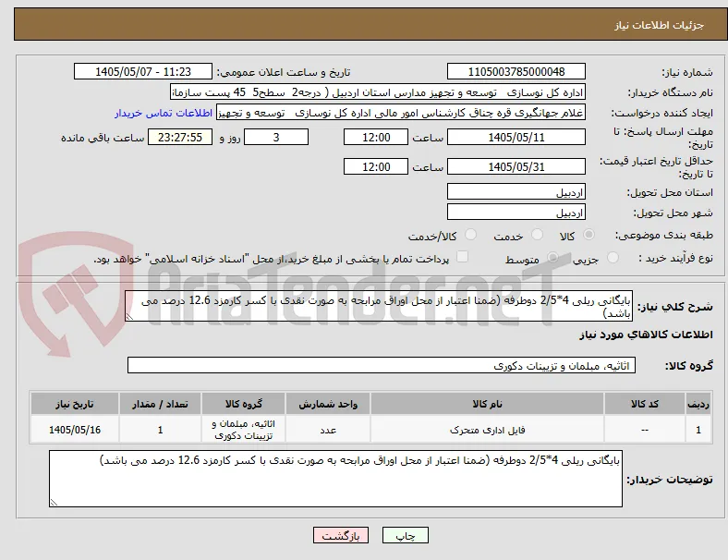Click the واحد شمارش column header

click(x=328, y=404)
